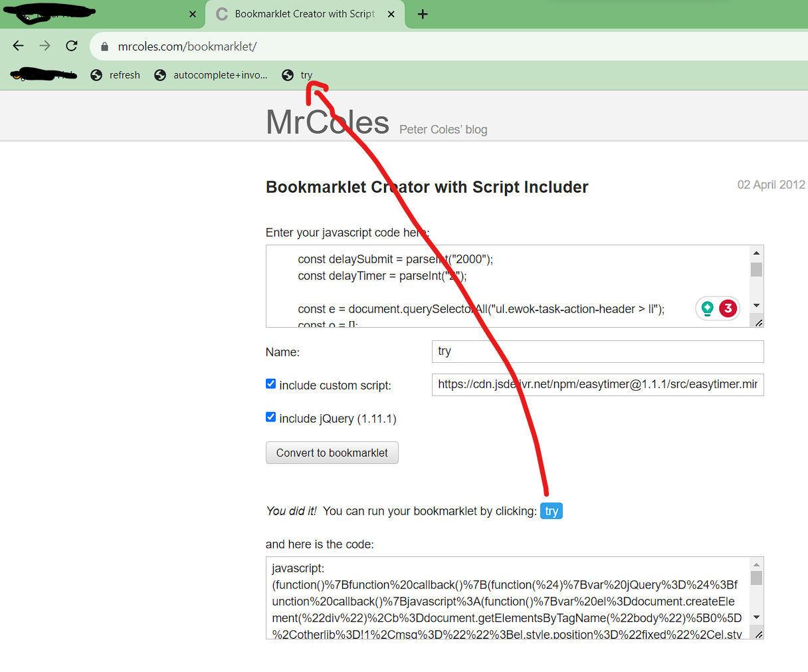The width and height of the screenshot is (808, 672).
Task: Click the MrColes blog title link
Action: point(327,122)
